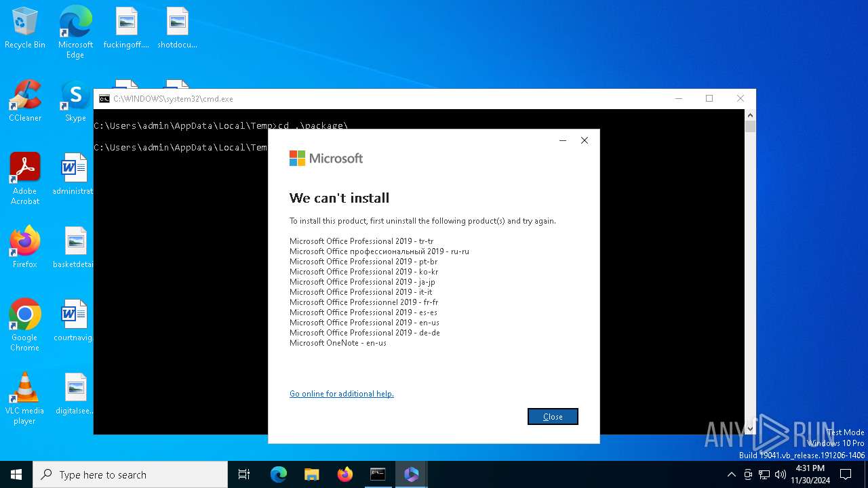868x488 pixels.
Task: Open the Recycle Bin desktop icon
Action: [x=25, y=28]
